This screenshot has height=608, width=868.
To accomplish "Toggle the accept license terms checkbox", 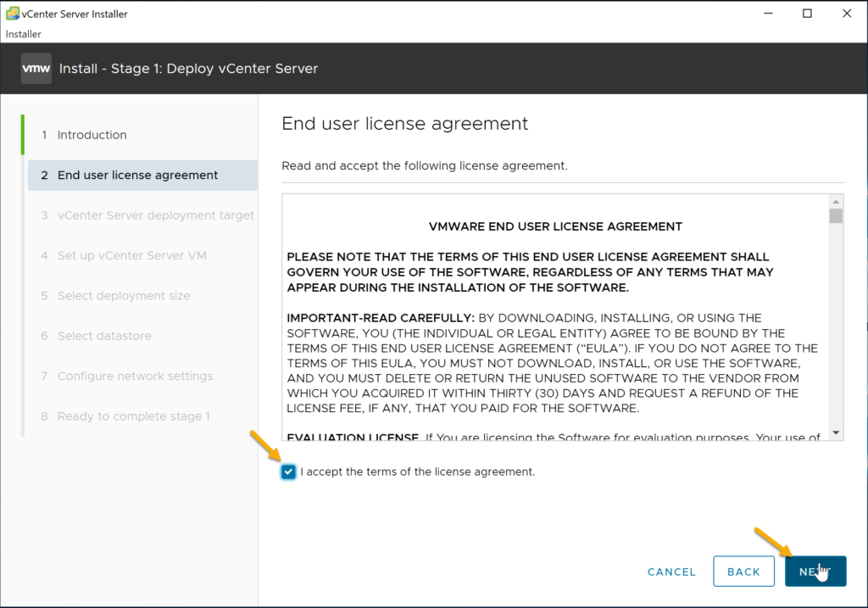I will 289,471.
